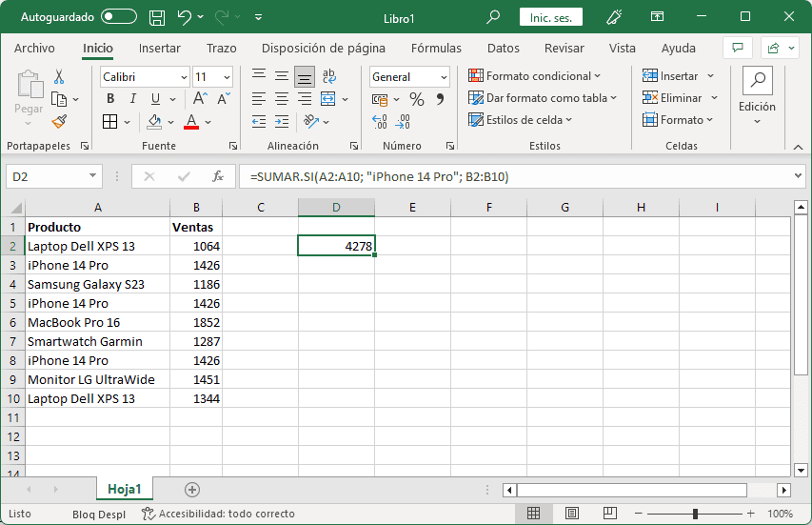Toggle Align left
The height and width of the screenshot is (525, 812).
(x=259, y=98)
